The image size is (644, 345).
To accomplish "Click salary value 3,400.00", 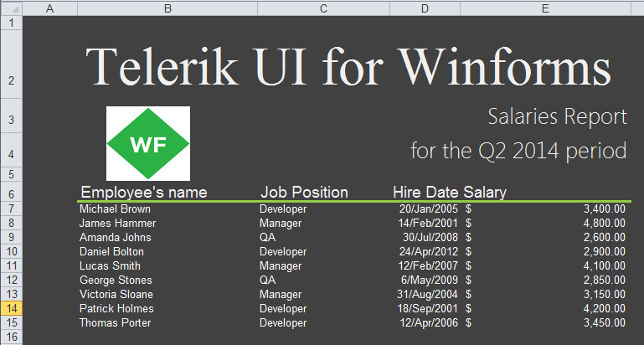I will click(605, 209).
